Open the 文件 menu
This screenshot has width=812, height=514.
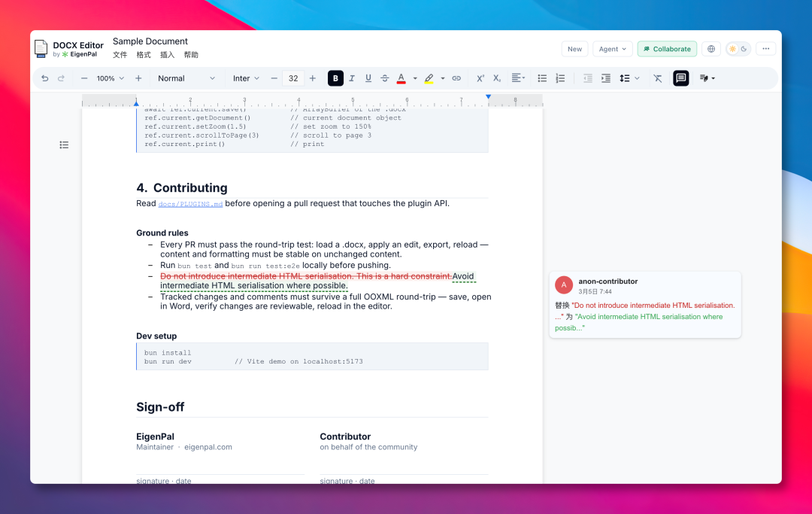pyautogui.click(x=120, y=55)
